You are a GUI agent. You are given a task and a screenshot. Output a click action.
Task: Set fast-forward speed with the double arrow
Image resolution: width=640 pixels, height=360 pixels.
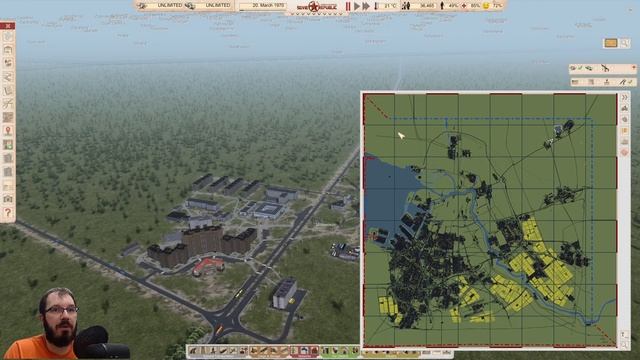pos(366,6)
